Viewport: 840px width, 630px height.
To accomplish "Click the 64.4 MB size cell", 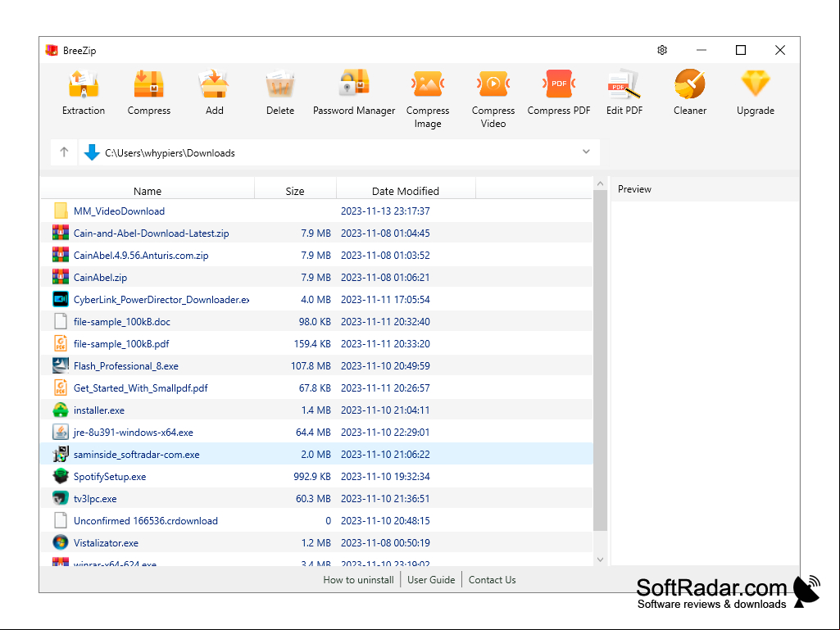I will pyautogui.click(x=313, y=433).
